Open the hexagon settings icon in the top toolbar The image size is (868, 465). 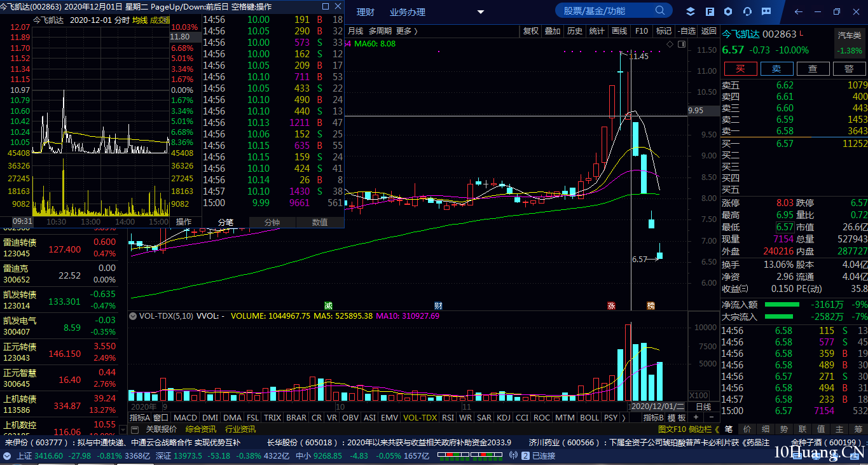(728, 11)
